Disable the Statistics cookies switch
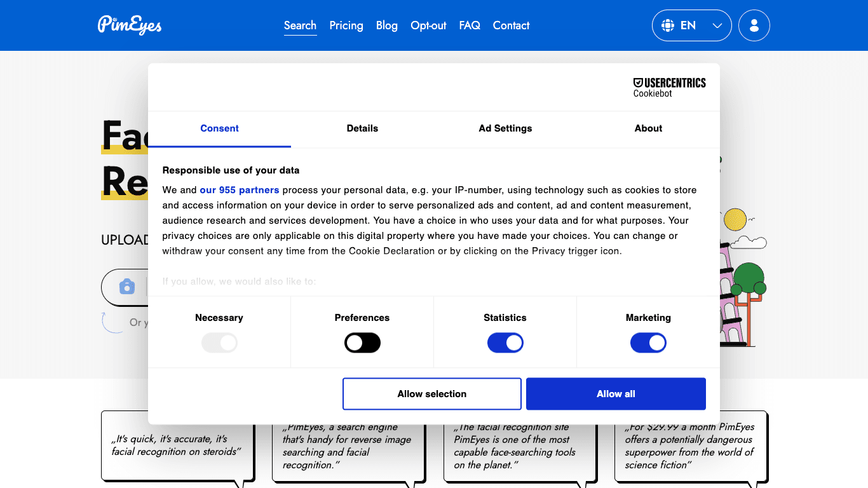This screenshot has width=868, height=488. pyautogui.click(x=505, y=343)
